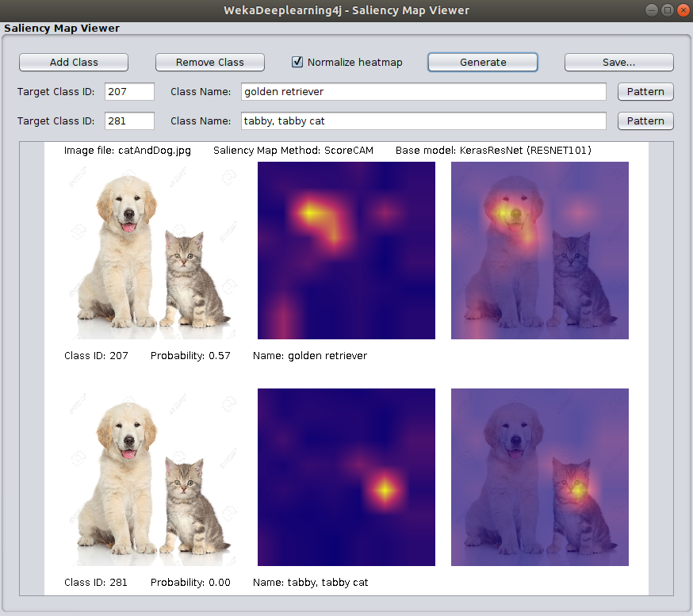Screen dimensions: 693x616
Task: Click the Target Class ID field containing 281
Action: pos(129,121)
